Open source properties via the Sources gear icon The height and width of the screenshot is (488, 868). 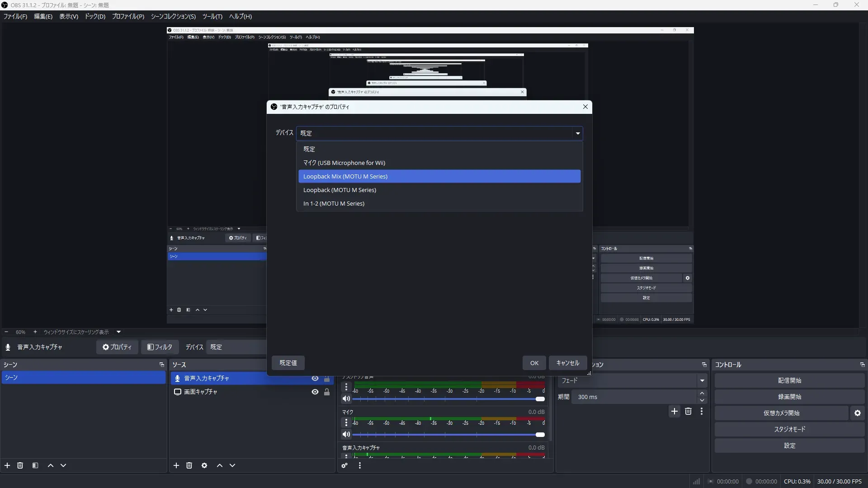click(x=204, y=465)
